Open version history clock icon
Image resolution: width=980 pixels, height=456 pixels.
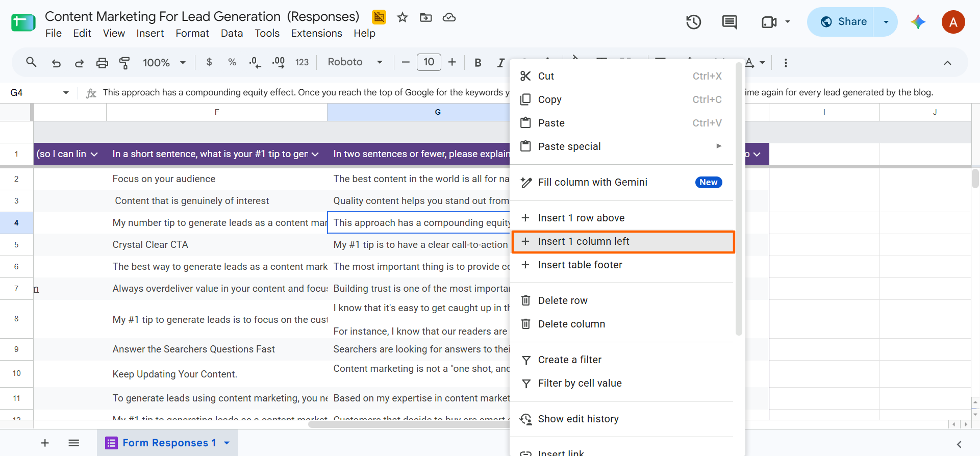coord(693,22)
